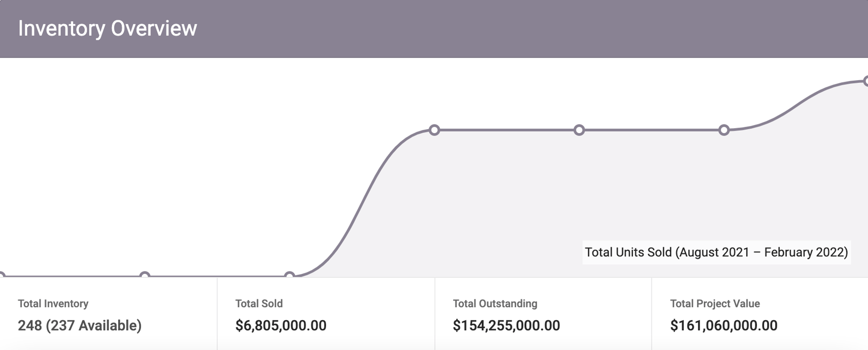
Task: Select the $154,255,000.00 outstanding amount
Action: coord(506,326)
